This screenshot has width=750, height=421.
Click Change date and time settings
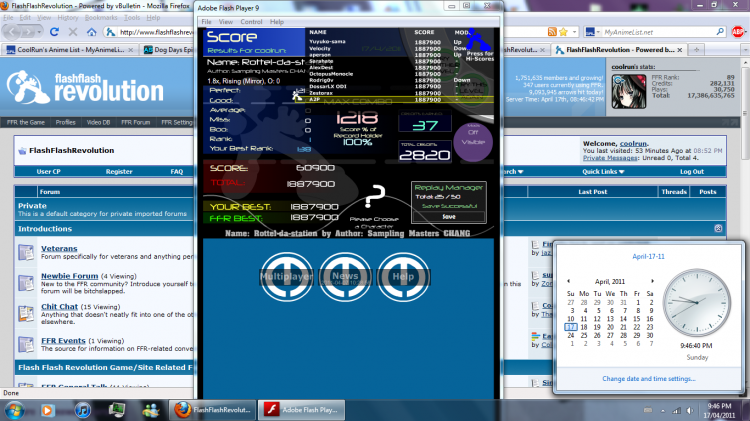649,378
